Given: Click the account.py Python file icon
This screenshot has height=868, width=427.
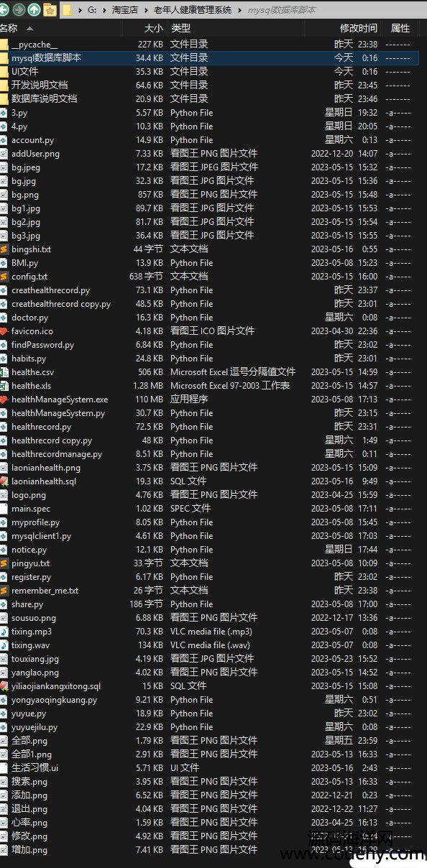Looking at the screenshot, I should pos(4,140).
